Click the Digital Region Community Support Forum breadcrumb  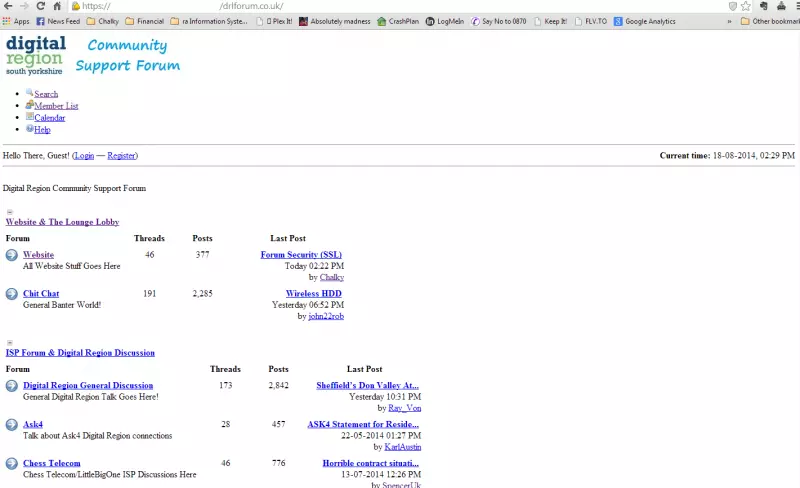tap(74, 188)
